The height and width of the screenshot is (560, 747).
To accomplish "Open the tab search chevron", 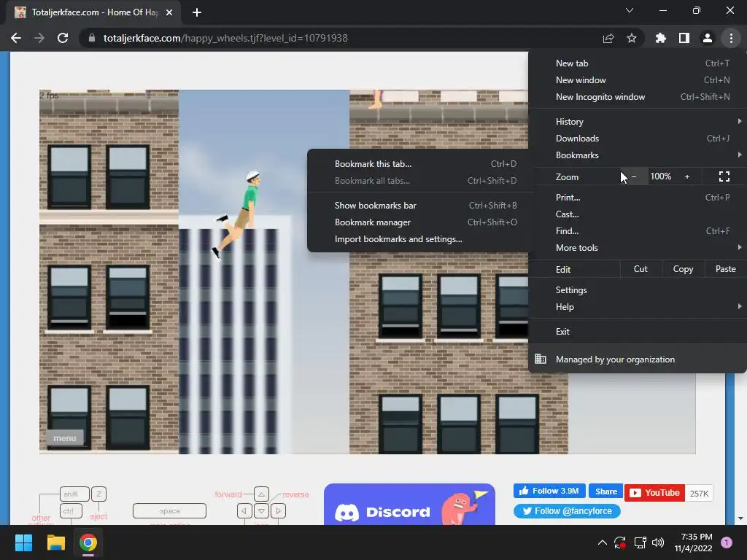I will (630, 10).
